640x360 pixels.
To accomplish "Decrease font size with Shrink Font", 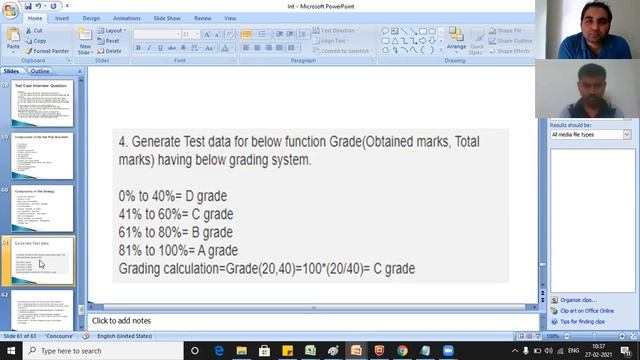I will point(217,34).
